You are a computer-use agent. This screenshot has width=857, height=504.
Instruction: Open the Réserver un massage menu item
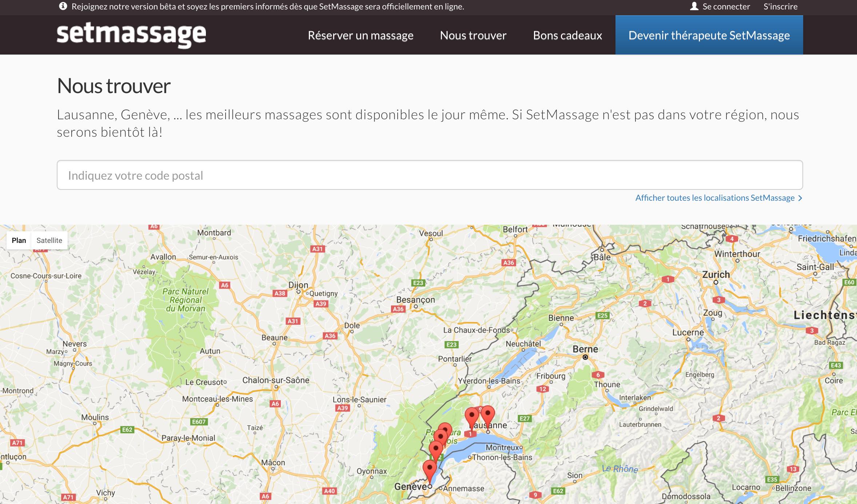[360, 35]
